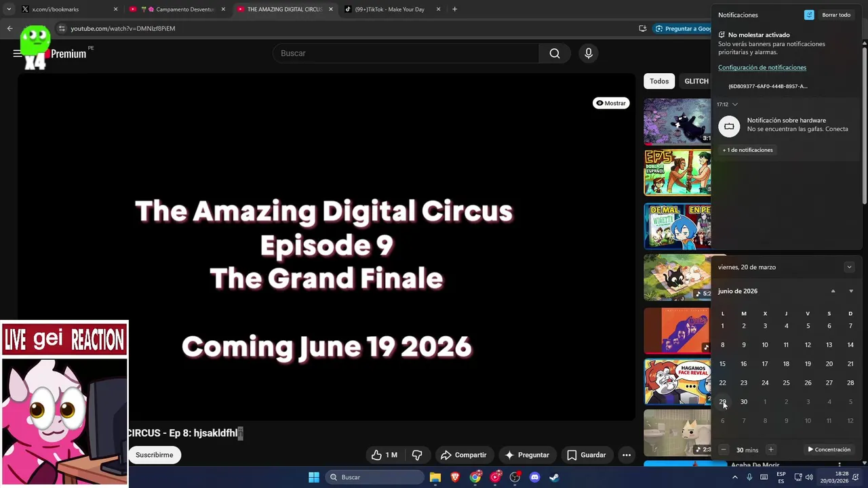Close the x.com bookmarks tab

click(115, 9)
